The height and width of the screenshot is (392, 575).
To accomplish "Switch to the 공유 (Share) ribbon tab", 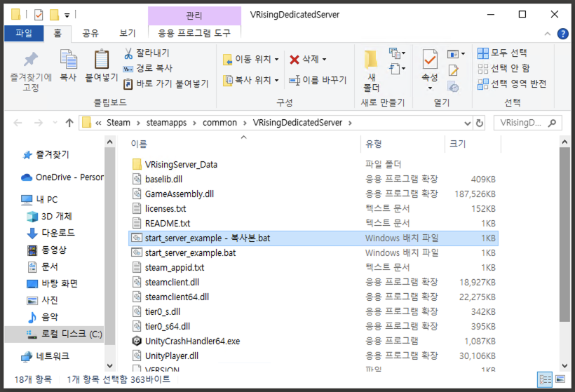I will [90, 34].
